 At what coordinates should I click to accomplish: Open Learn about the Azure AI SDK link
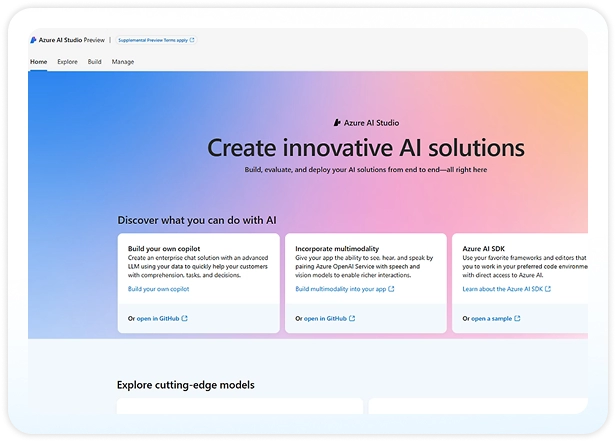pyautogui.click(x=502, y=289)
